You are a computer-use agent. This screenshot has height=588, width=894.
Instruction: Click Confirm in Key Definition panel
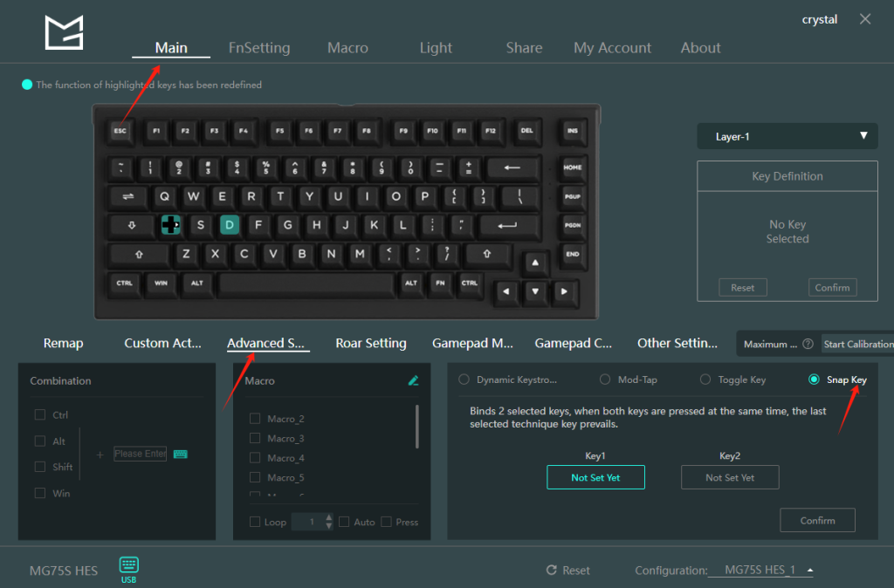coord(832,288)
